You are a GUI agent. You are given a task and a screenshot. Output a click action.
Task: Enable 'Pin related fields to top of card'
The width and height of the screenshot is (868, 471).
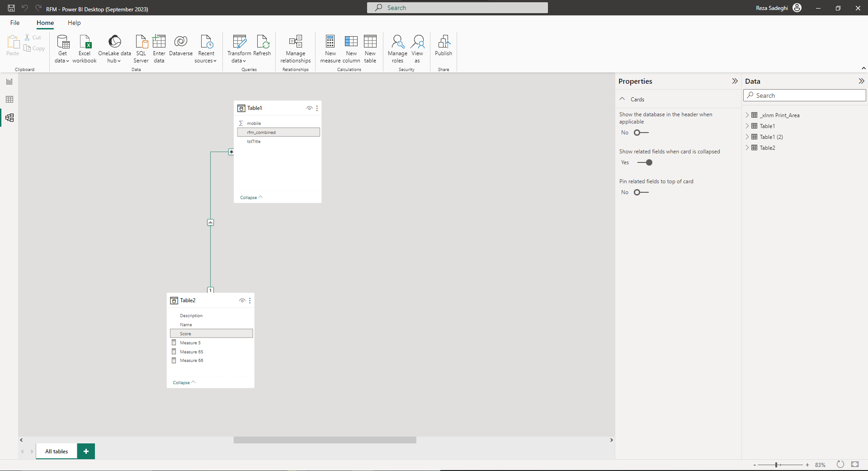641,192
